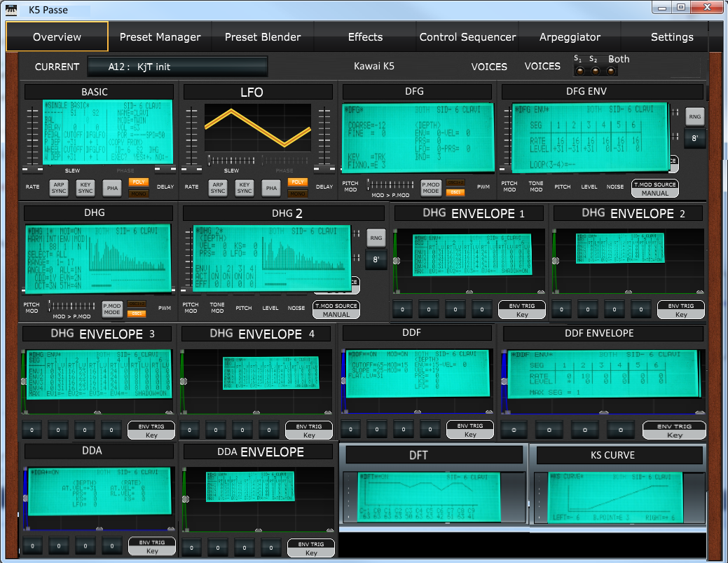Click the PHA button in LFO panel
The width and height of the screenshot is (728, 563).
point(270,187)
